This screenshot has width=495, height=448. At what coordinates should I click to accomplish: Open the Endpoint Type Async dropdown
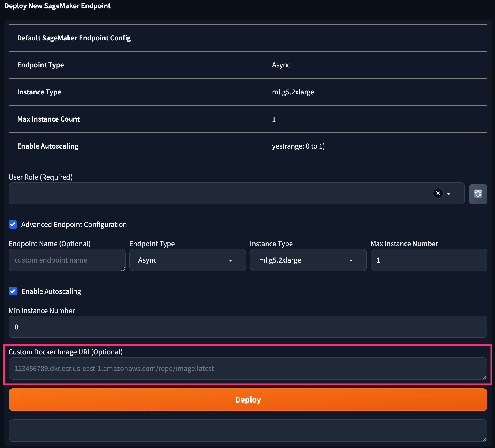(x=187, y=260)
